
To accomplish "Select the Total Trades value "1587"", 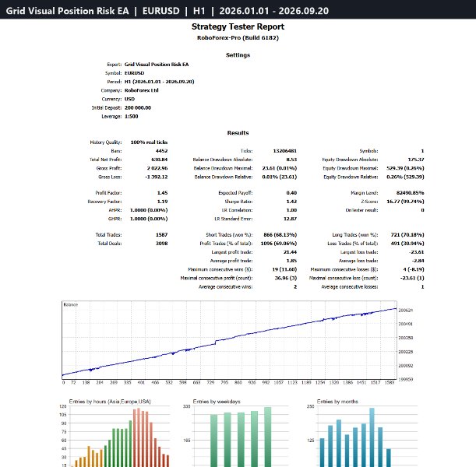I will coord(161,235).
